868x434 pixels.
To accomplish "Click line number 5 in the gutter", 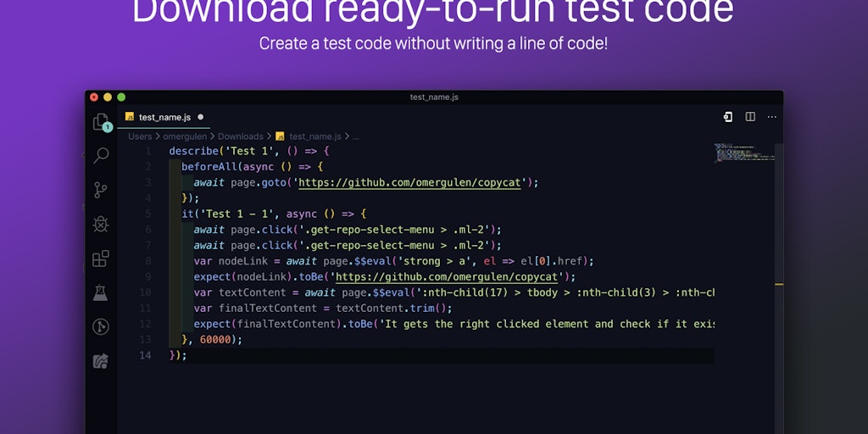I will pyautogui.click(x=147, y=214).
